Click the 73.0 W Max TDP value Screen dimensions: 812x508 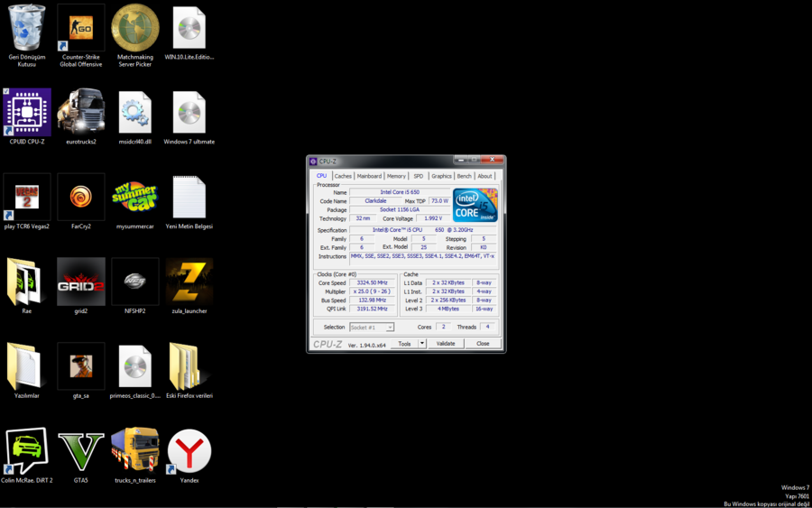tap(439, 201)
